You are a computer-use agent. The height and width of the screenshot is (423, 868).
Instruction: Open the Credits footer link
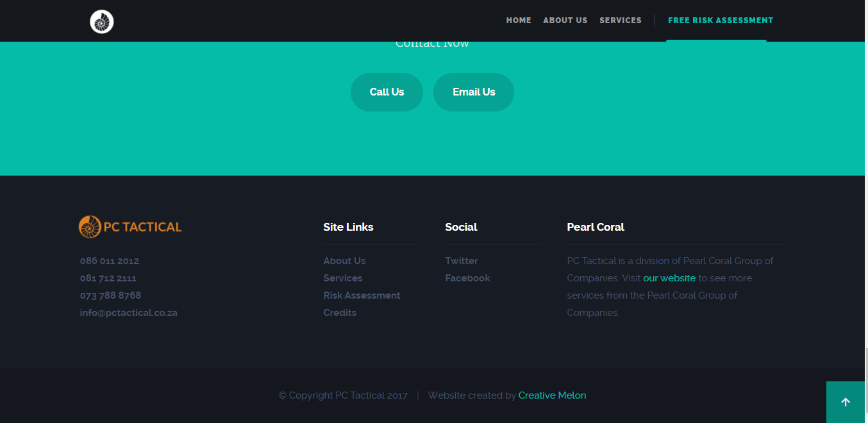point(340,313)
